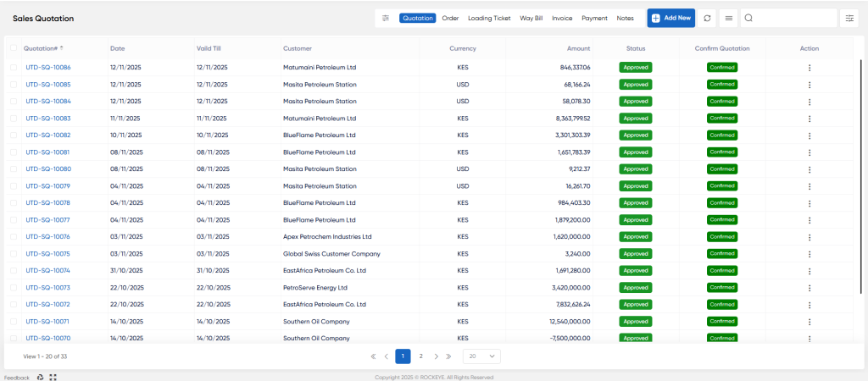
Task: Expand the page size dropdown showing 20
Action: (x=481, y=356)
